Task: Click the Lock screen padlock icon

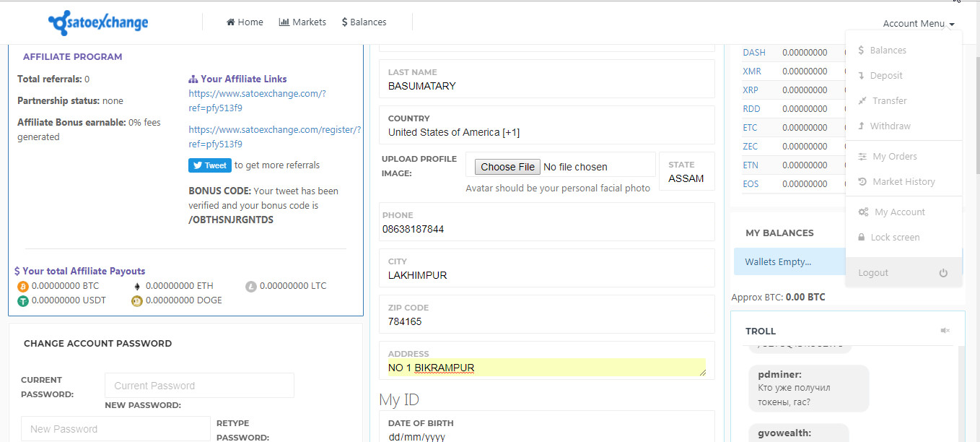Action: [862, 238]
